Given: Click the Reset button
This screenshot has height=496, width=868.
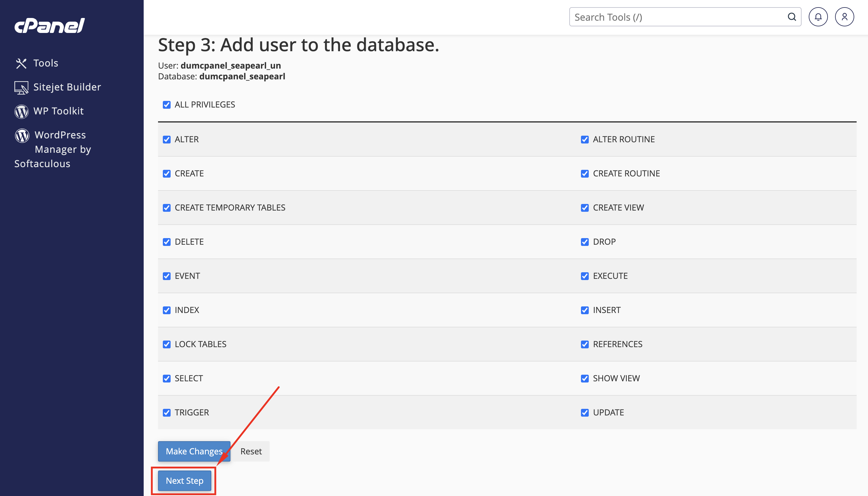Looking at the screenshot, I should (251, 451).
